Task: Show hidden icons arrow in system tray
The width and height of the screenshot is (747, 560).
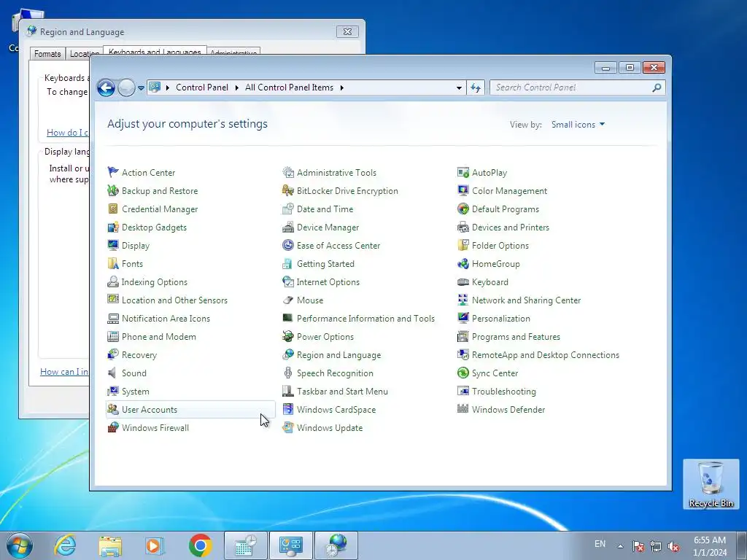Action: point(620,546)
